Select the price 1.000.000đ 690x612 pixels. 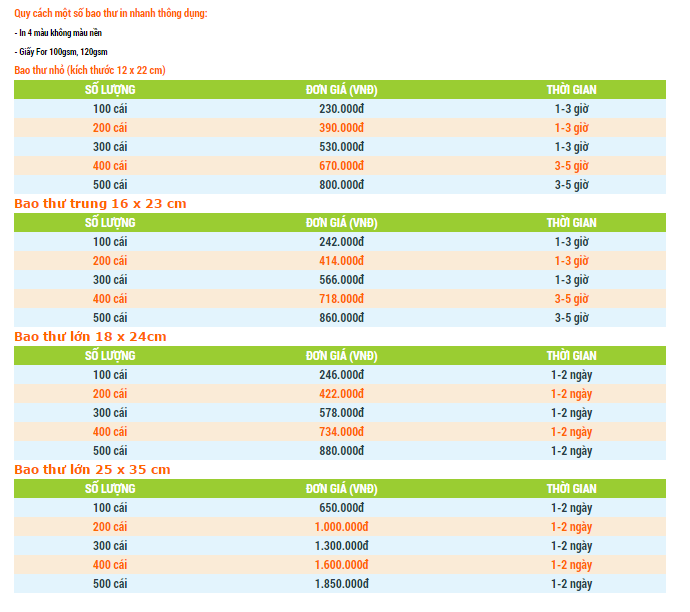click(x=342, y=527)
